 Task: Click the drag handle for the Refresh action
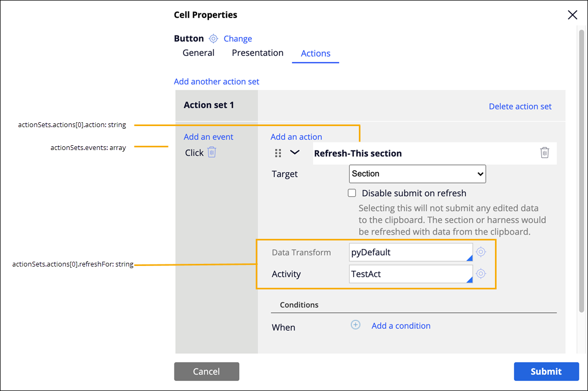278,153
